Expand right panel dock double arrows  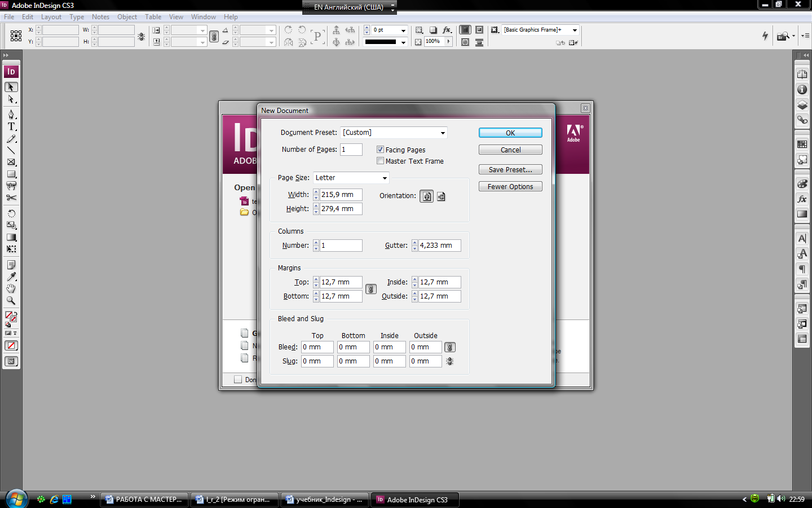coord(806,55)
